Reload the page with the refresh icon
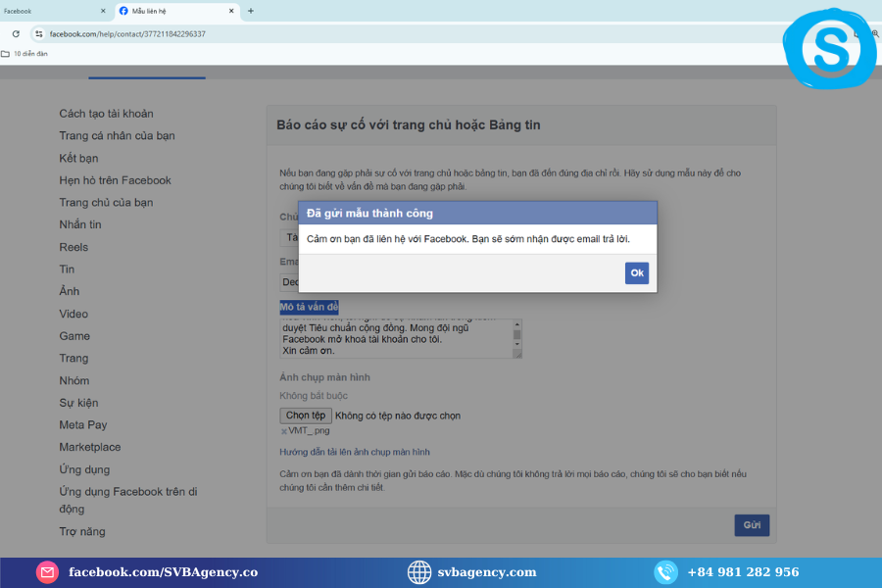 click(x=16, y=33)
